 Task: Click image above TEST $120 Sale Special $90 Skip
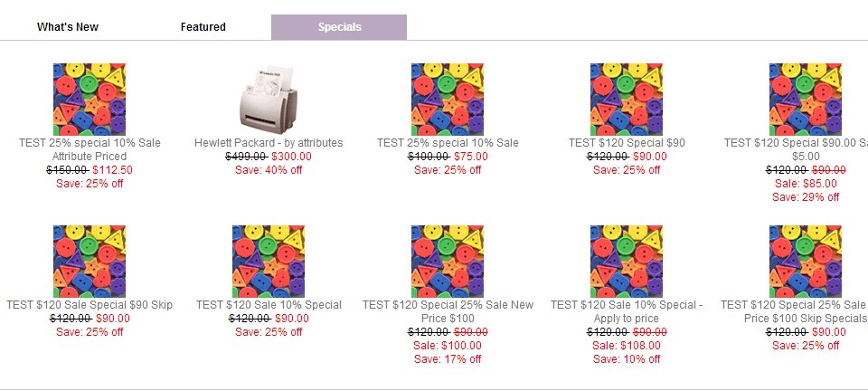90,262
